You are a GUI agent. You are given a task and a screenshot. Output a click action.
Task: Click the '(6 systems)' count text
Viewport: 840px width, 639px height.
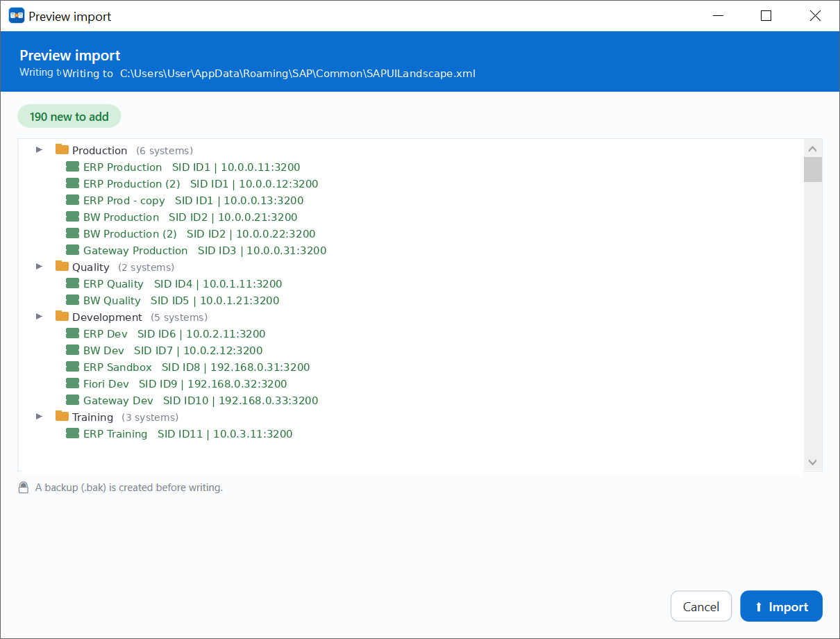[x=165, y=151]
